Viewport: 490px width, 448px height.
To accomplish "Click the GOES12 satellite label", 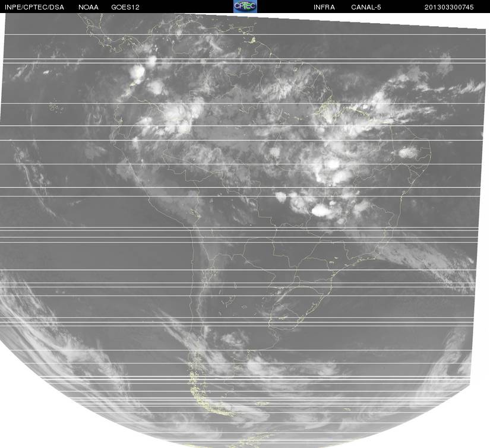I will coord(125,7).
